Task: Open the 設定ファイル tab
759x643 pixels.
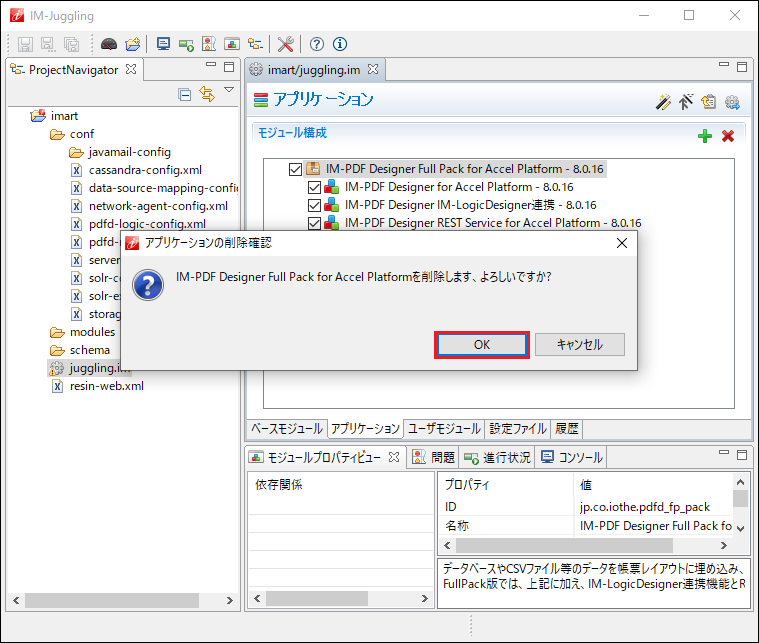Action: [517, 429]
